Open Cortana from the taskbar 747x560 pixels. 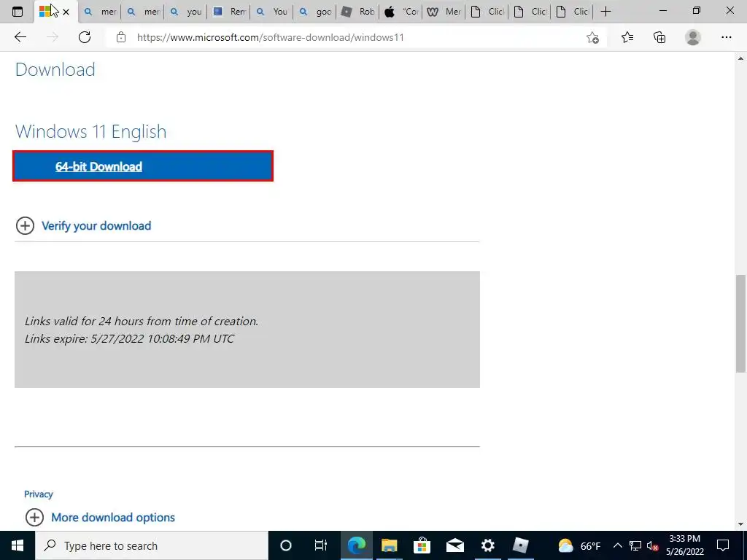coord(285,545)
